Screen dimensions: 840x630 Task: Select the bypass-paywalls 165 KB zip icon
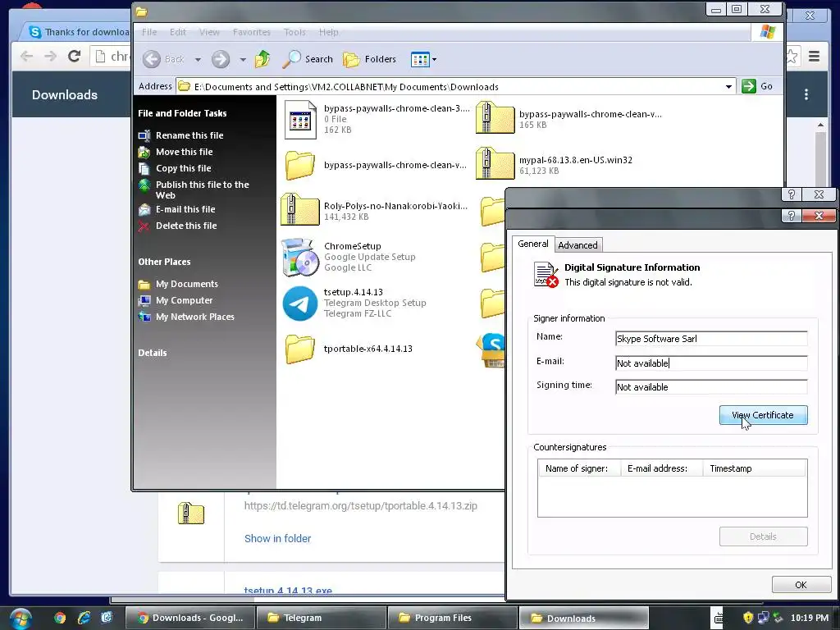(495, 117)
